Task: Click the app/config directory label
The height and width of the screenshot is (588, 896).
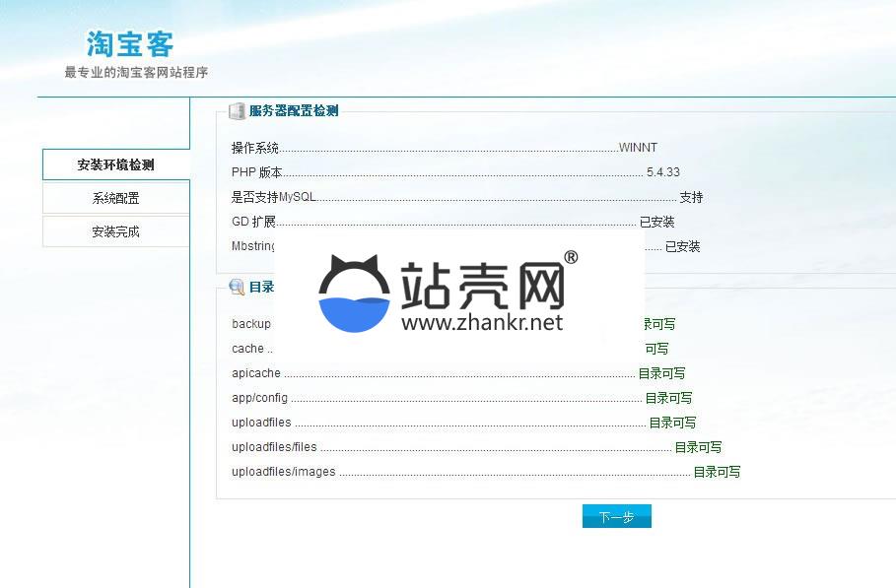Action: (x=259, y=398)
